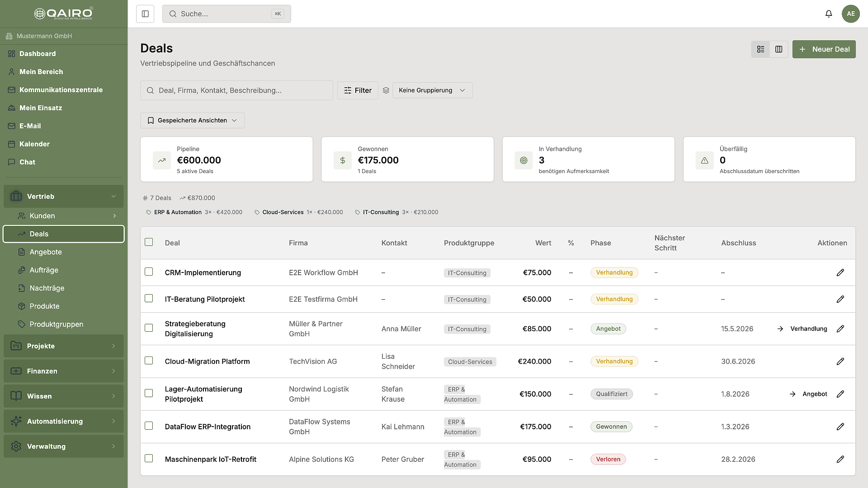
Task: Select the list view icon next to Neuer Deal
Action: 760,49
